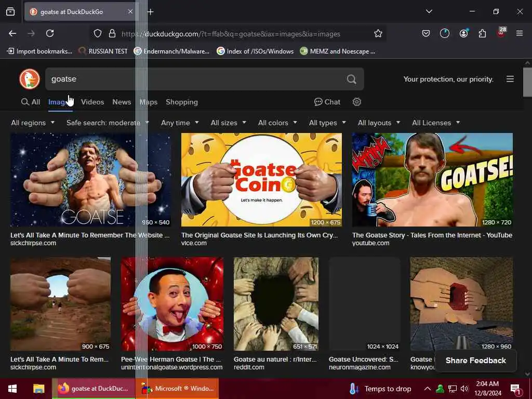Show hidden tray icons chevron
Screen dimensions: 532x399
(428, 389)
